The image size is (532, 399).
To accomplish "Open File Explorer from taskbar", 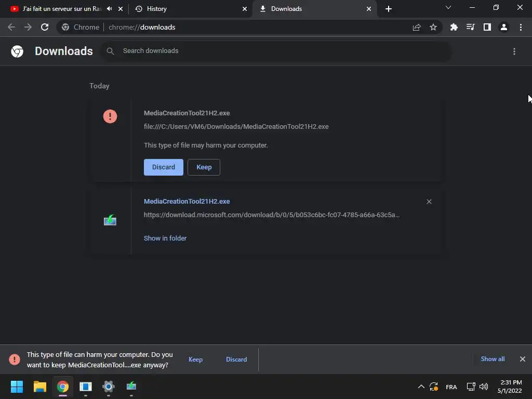I will (39, 387).
